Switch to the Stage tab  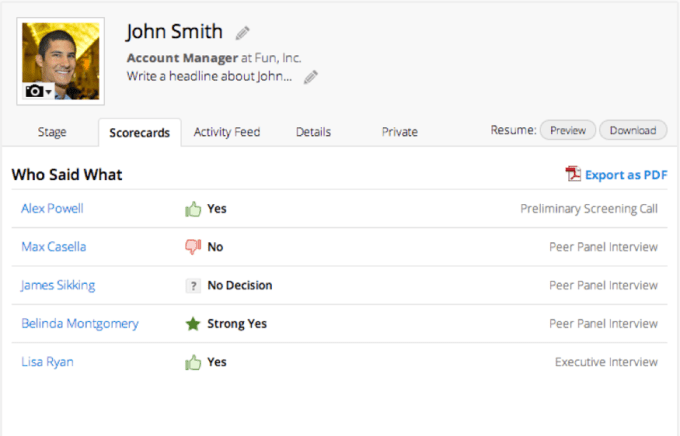pos(52,132)
